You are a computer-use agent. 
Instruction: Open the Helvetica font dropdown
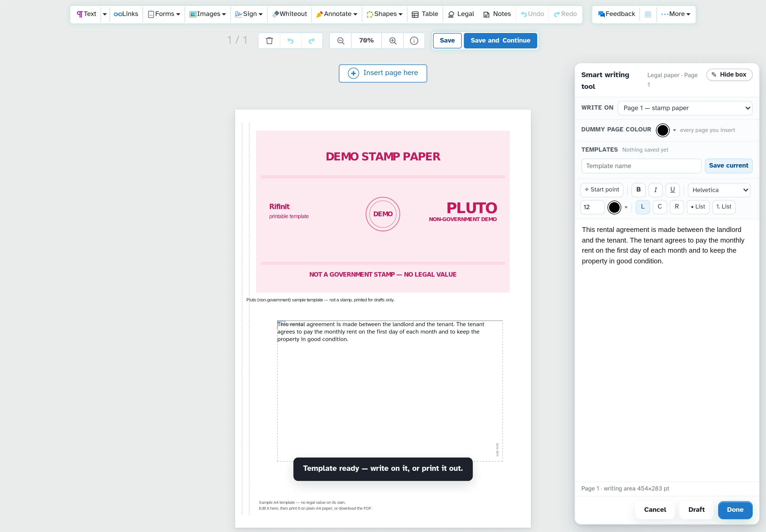pos(719,190)
